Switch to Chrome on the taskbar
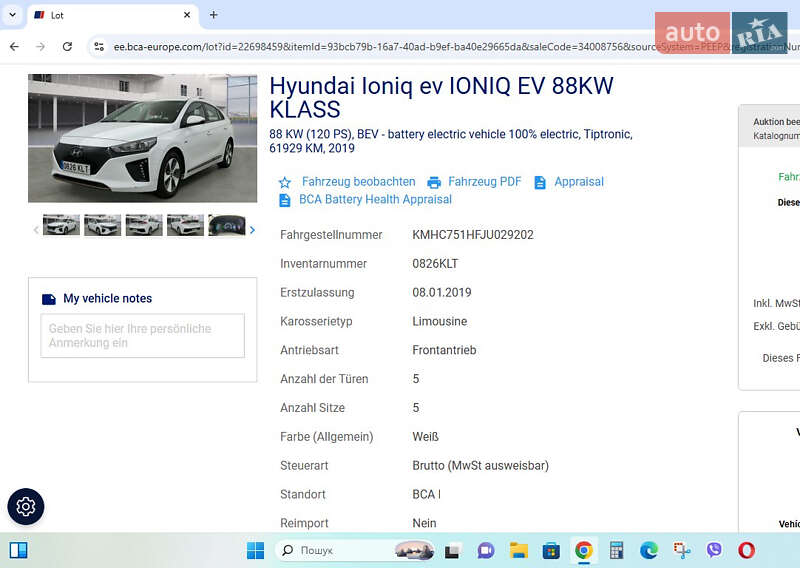 point(584,551)
